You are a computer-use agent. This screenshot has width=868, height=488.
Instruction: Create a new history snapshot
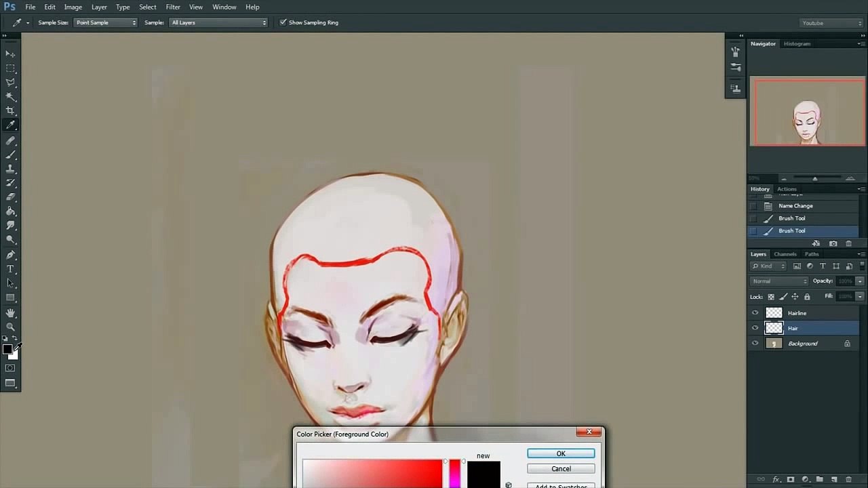click(833, 243)
